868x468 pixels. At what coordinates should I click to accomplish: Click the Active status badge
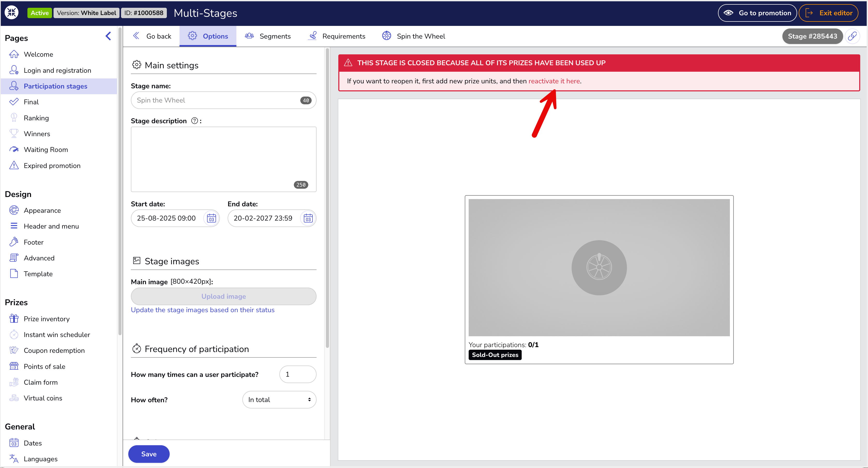[x=40, y=13]
